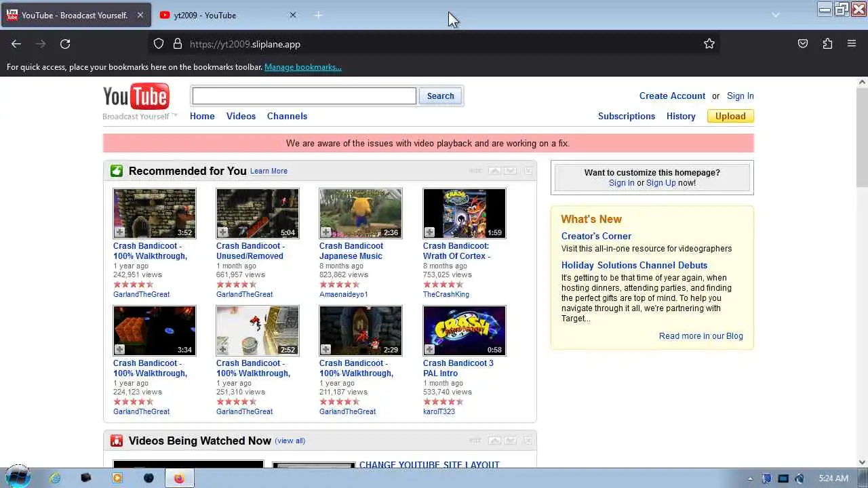Open the Creator's Corner link
Viewport: 868px width, 488px height.
pos(596,236)
